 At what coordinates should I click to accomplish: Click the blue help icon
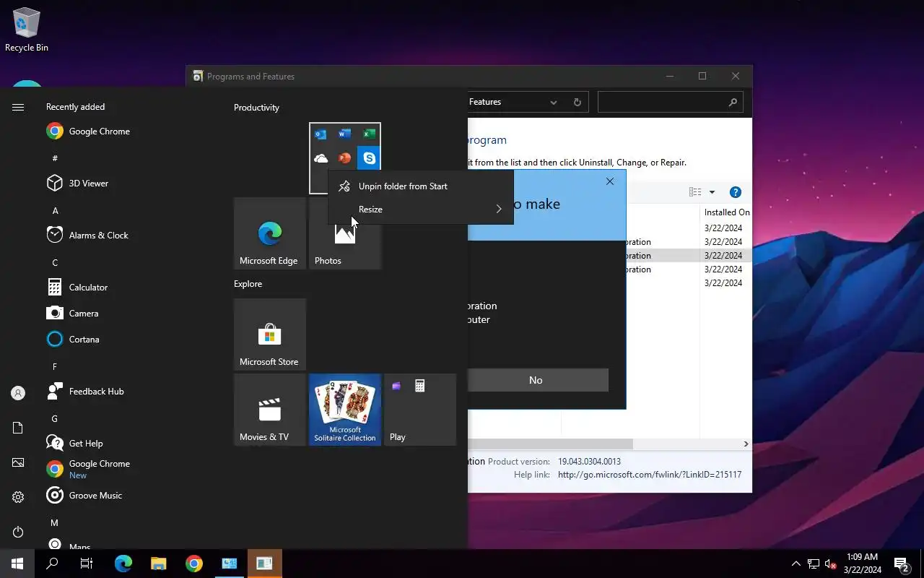point(736,192)
